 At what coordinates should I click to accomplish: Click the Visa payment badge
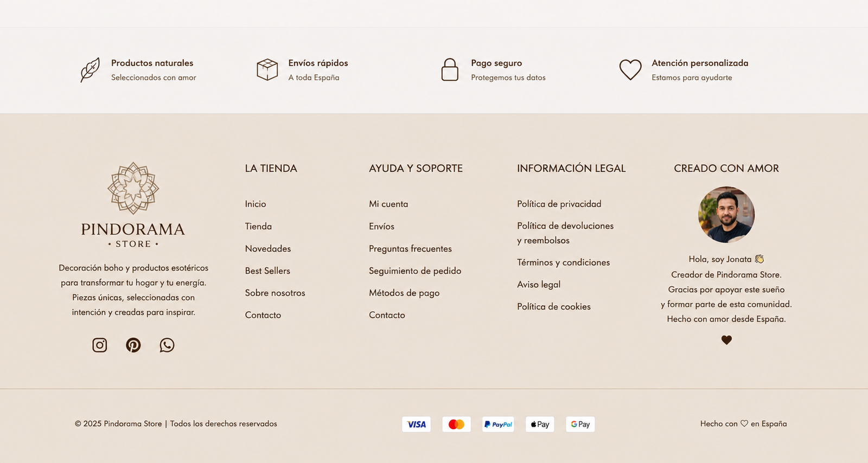(416, 424)
